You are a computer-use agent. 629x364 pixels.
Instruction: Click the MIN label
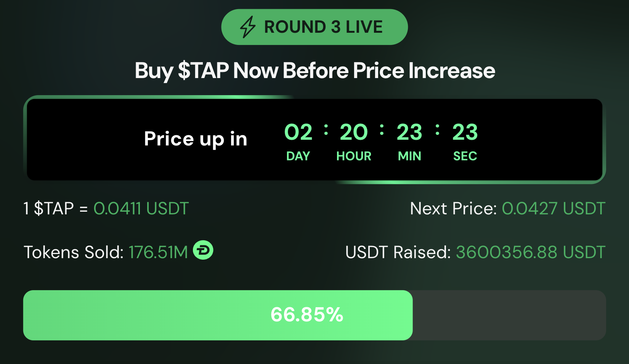point(409,156)
